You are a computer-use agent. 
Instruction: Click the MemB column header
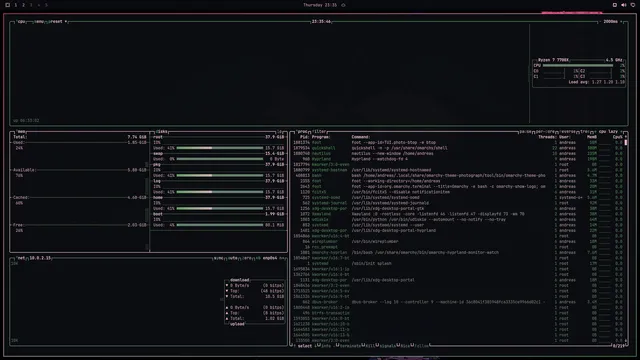click(x=592, y=137)
